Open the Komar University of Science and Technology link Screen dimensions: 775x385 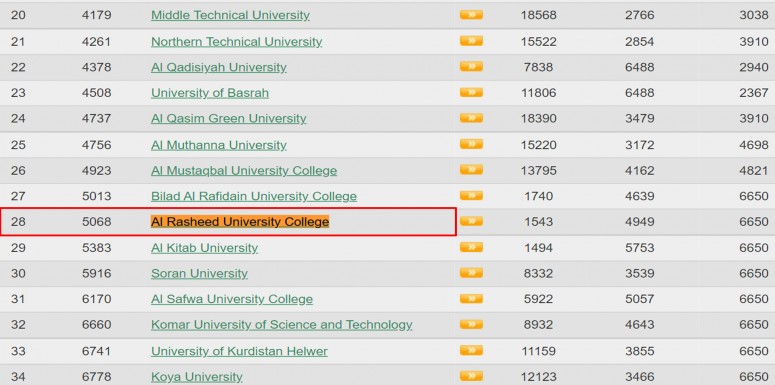pos(281,325)
